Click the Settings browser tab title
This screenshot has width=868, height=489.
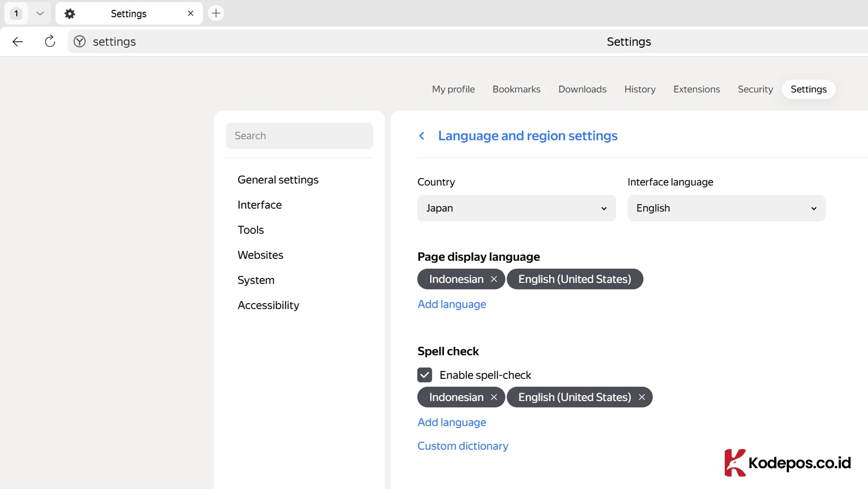129,14
